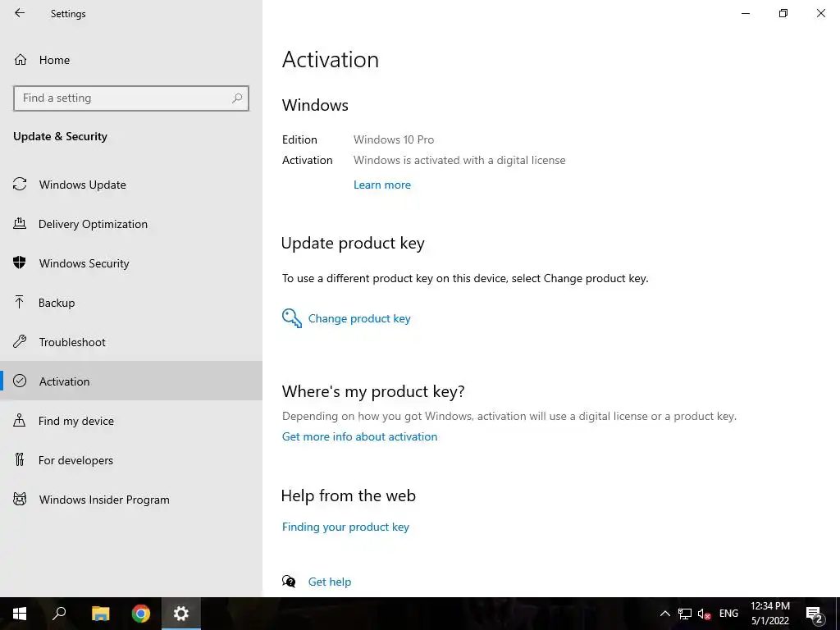Select Windows Insider Program in sidebar
This screenshot has height=630, width=840.
pyautogui.click(x=131, y=500)
